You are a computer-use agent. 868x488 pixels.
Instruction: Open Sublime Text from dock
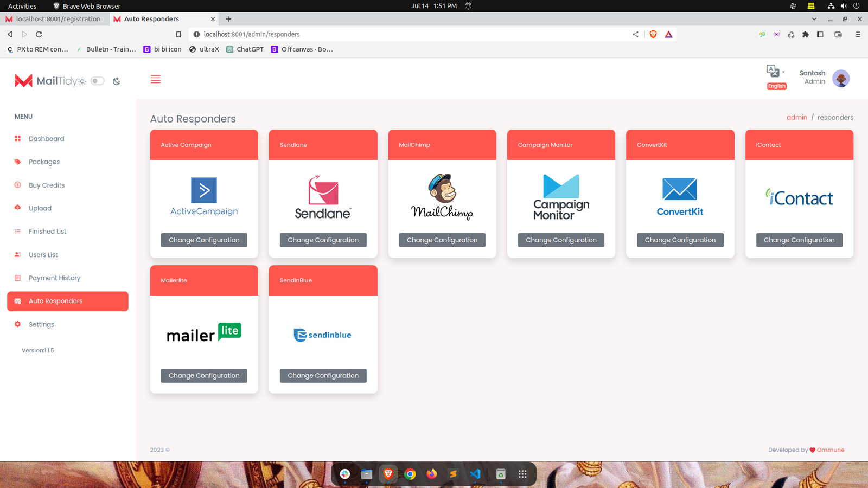tap(454, 474)
